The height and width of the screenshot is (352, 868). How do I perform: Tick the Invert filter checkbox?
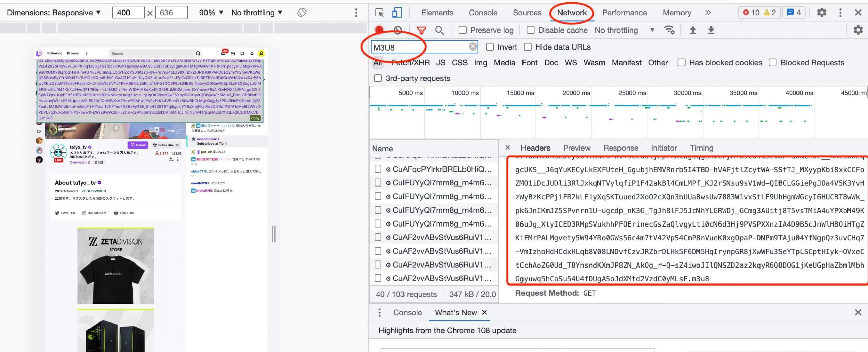pos(490,47)
